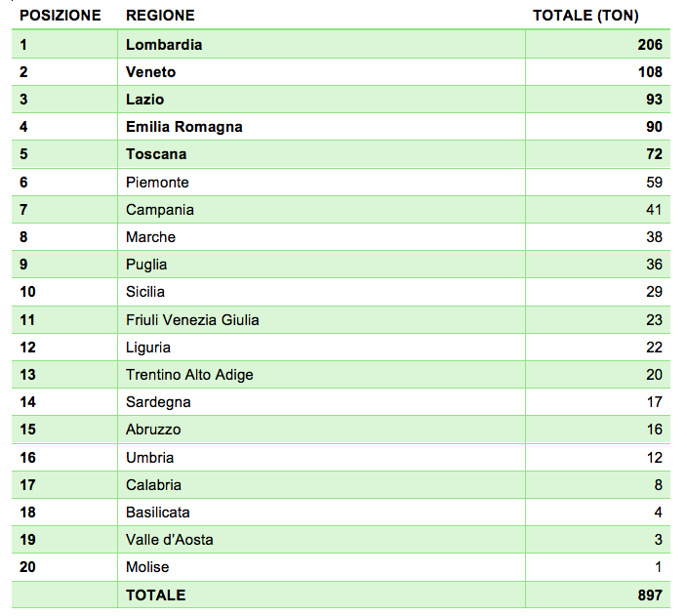Screen dimensions: 687x616
Task: Select the Emilia Romagna cell
Action: tap(183, 127)
